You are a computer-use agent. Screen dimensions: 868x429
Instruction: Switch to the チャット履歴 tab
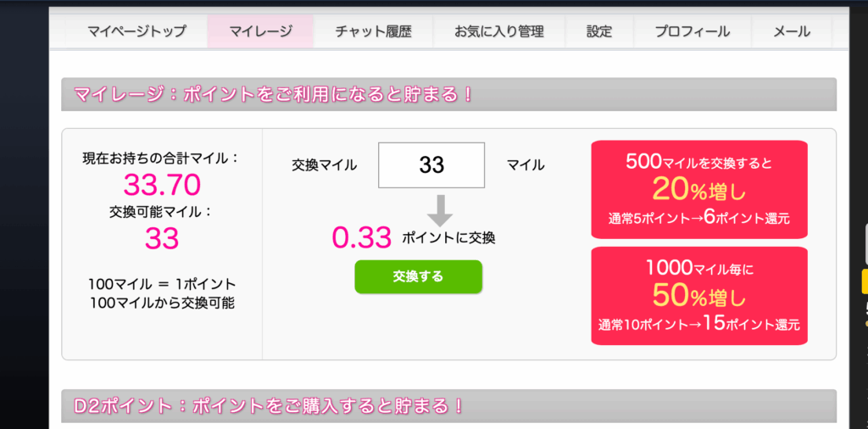click(x=373, y=32)
